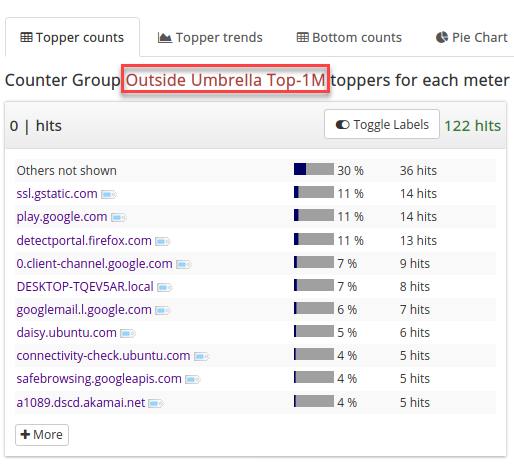Open the detectportal.firefox.com entry
The image size is (514, 471).
click(x=84, y=241)
